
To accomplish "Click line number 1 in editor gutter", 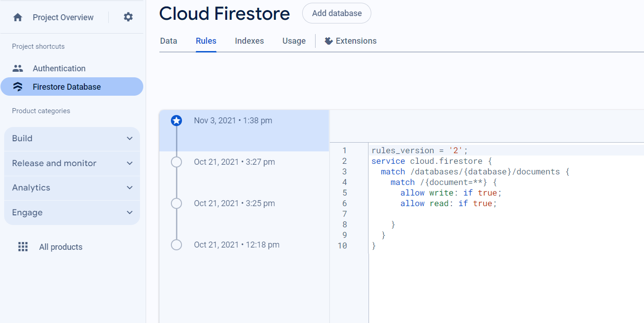I will pos(345,150).
